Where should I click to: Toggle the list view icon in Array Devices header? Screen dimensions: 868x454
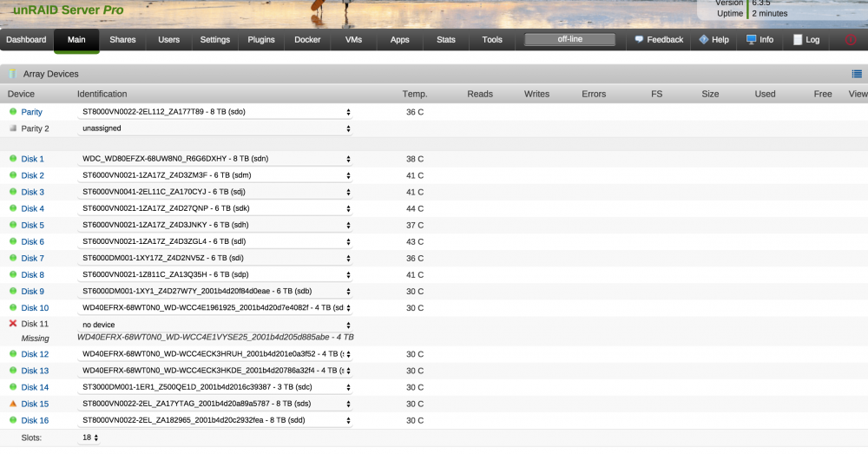857,74
